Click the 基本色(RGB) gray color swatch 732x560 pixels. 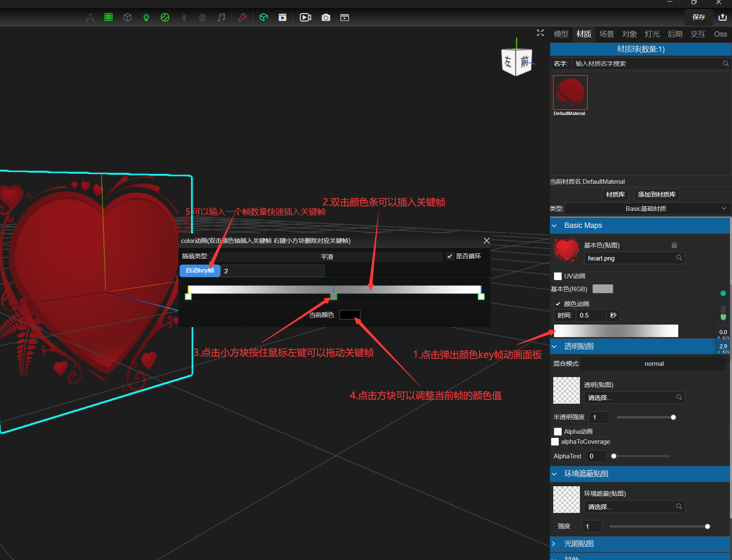pyautogui.click(x=602, y=289)
